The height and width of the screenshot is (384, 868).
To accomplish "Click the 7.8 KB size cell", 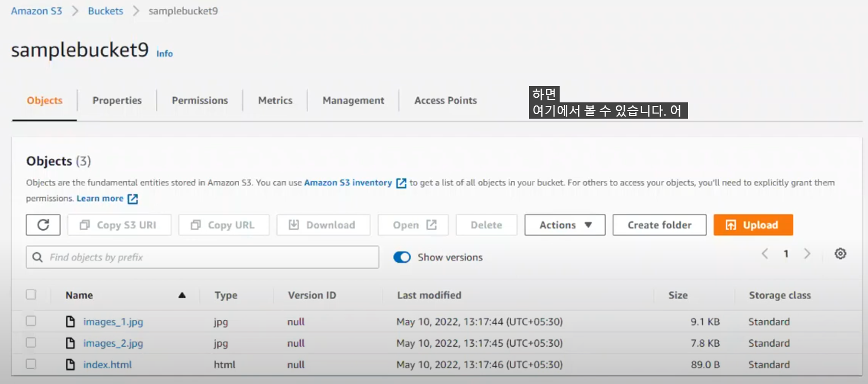I will pyautogui.click(x=705, y=343).
